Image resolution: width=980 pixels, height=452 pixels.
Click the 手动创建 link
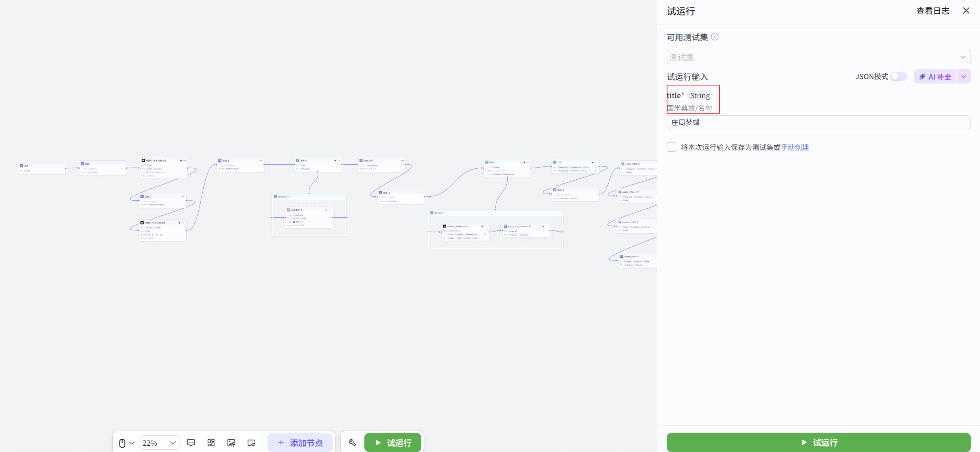pyautogui.click(x=795, y=147)
